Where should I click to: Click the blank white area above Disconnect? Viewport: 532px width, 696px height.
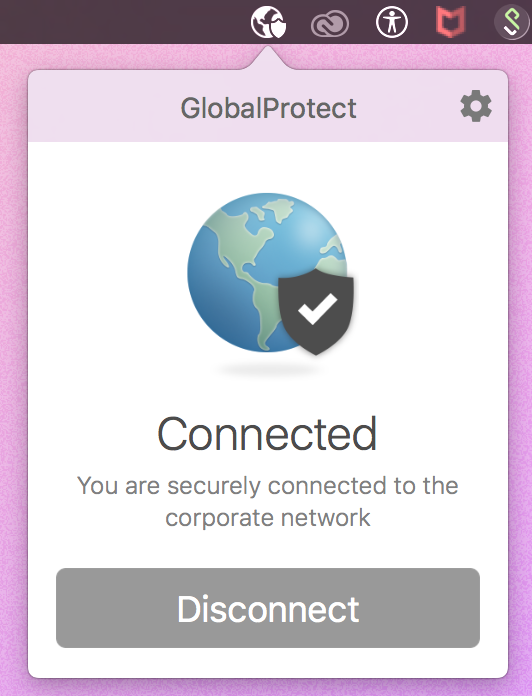point(268,548)
